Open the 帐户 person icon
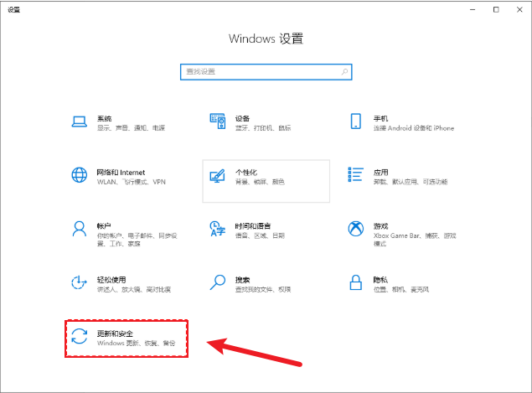 click(x=79, y=229)
